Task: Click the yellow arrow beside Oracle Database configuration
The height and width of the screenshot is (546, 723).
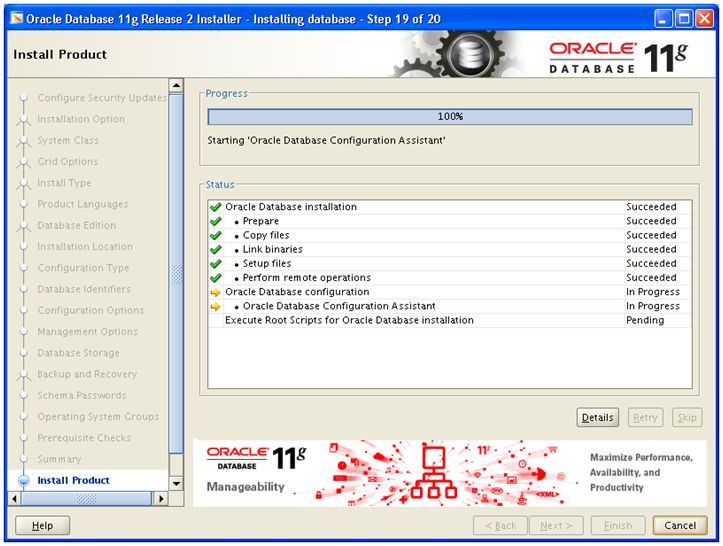Action: click(x=215, y=292)
